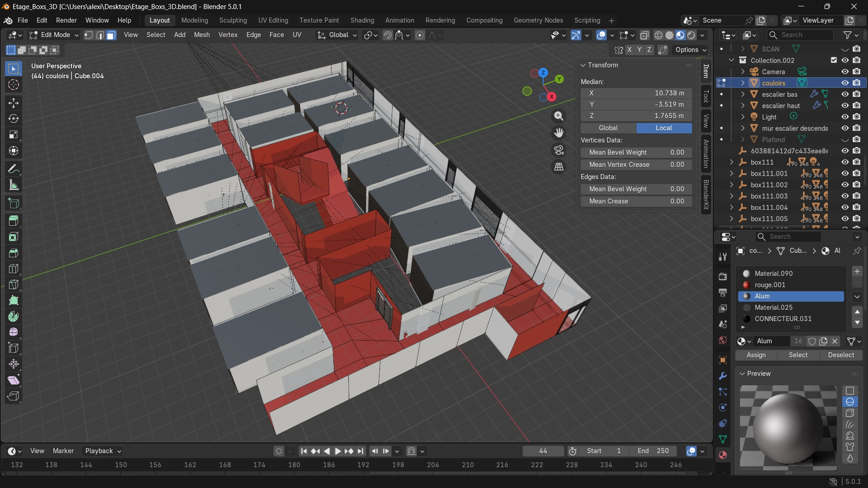Activate the Measure tool
Screen dimensions: 868x488
tap(14, 185)
